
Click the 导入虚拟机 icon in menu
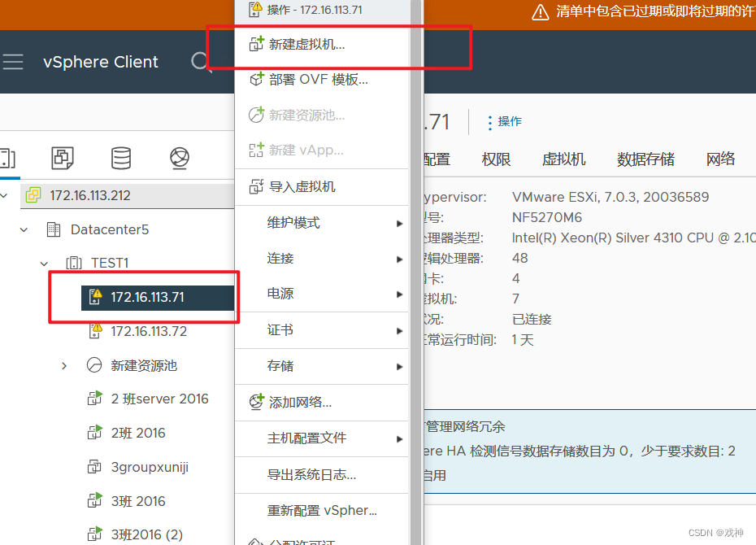point(256,186)
